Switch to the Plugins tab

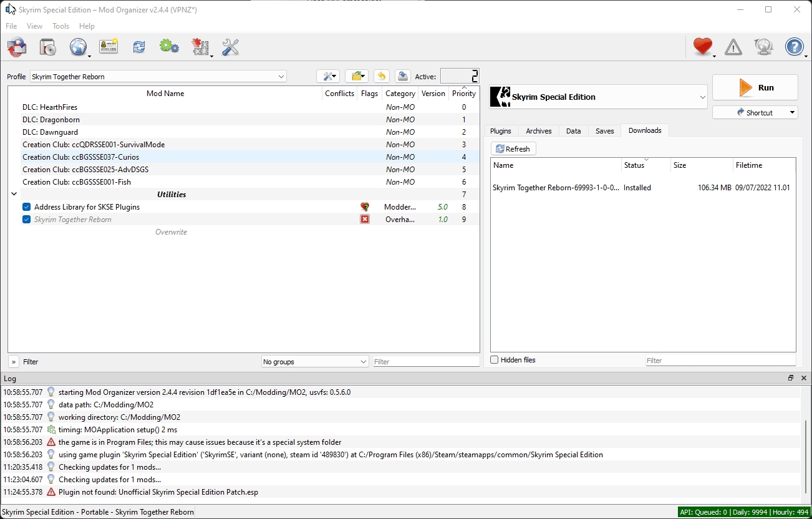tap(501, 131)
